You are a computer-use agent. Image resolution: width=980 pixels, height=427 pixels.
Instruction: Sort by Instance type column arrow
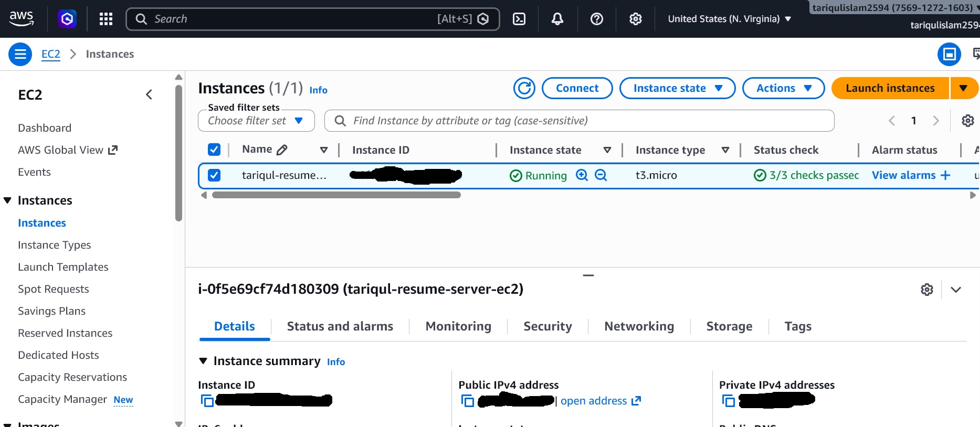[725, 150]
